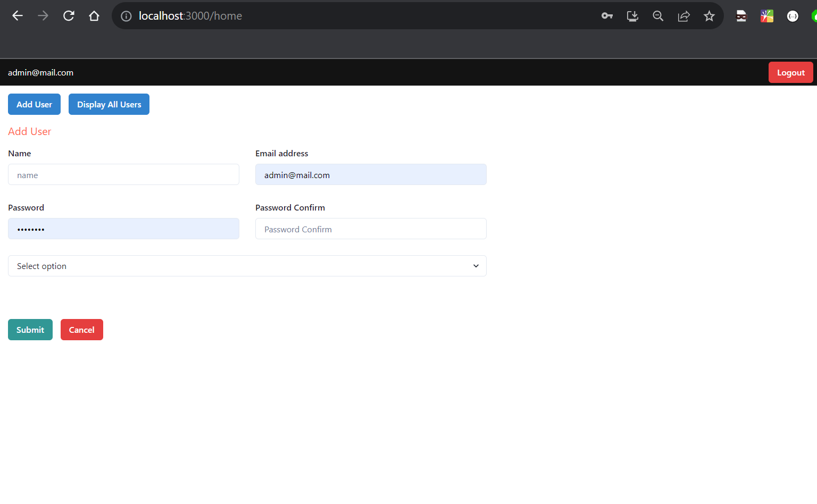Open the browser password manager key icon
Screen dimensions: 817x504
607,16
